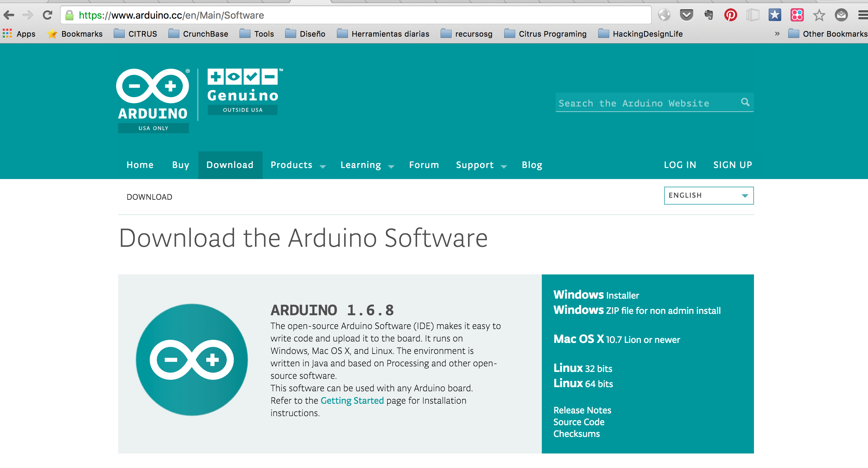868x468 pixels.
Task: Click the Pocket extension icon
Action: tap(686, 15)
